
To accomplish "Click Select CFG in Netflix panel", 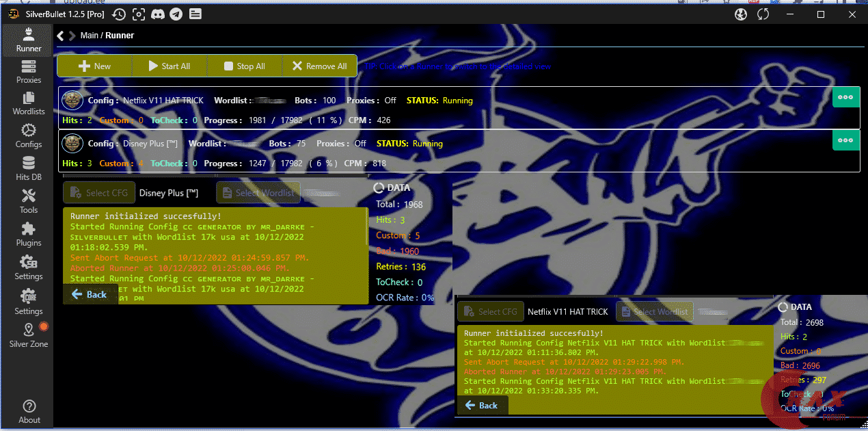I will point(491,311).
